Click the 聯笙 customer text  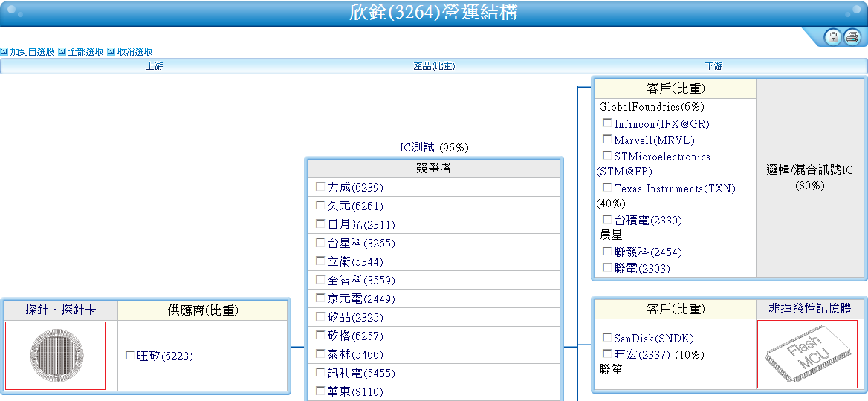pyautogui.click(x=611, y=370)
